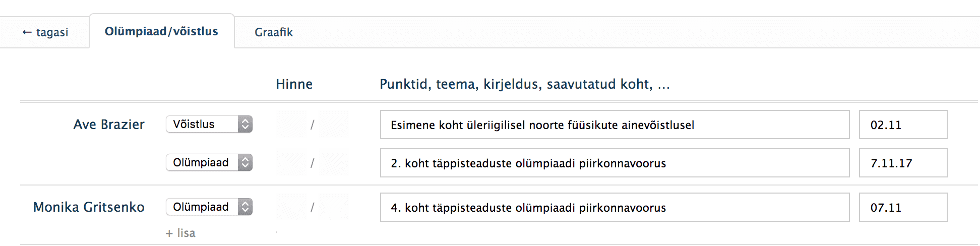This screenshot has width=980, height=246.
Task: Click first grade box in Ave's Olümpiaad row
Action: [x=291, y=162]
